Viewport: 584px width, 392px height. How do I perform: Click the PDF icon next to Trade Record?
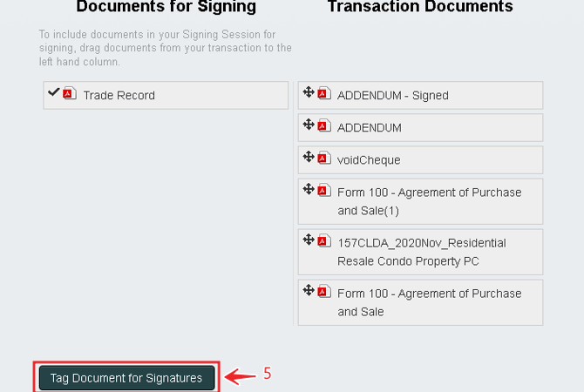[x=70, y=94]
